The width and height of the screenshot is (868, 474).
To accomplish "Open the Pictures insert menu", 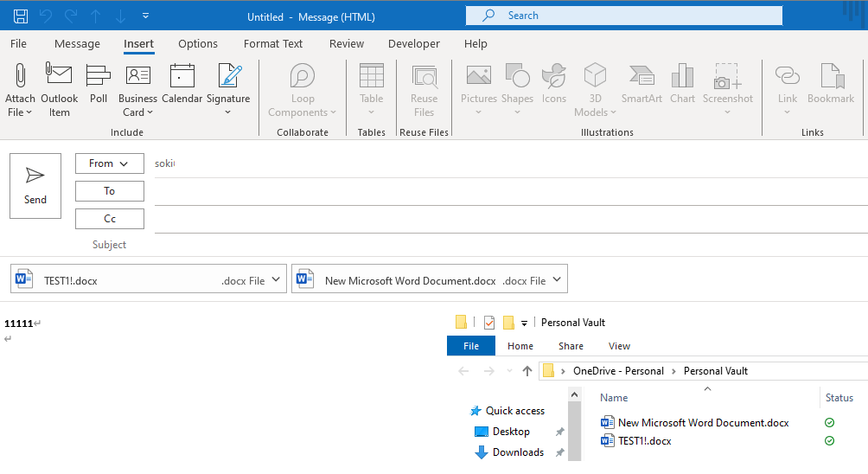I will (x=479, y=90).
